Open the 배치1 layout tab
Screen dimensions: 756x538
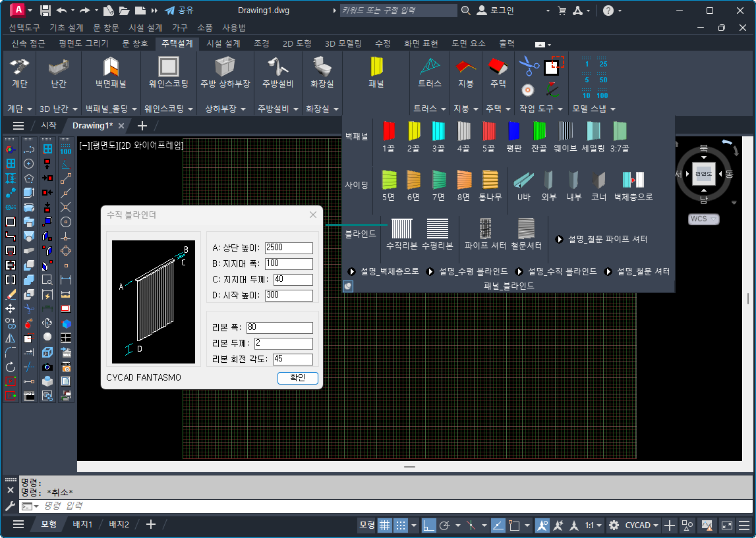(82, 524)
